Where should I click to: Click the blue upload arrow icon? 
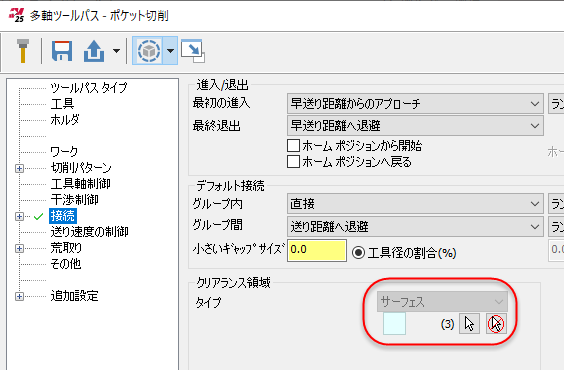(x=94, y=51)
